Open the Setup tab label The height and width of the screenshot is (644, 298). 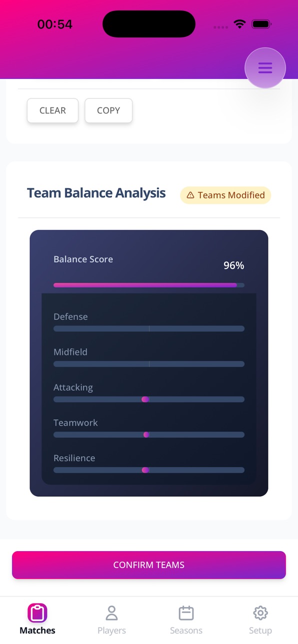point(260,631)
